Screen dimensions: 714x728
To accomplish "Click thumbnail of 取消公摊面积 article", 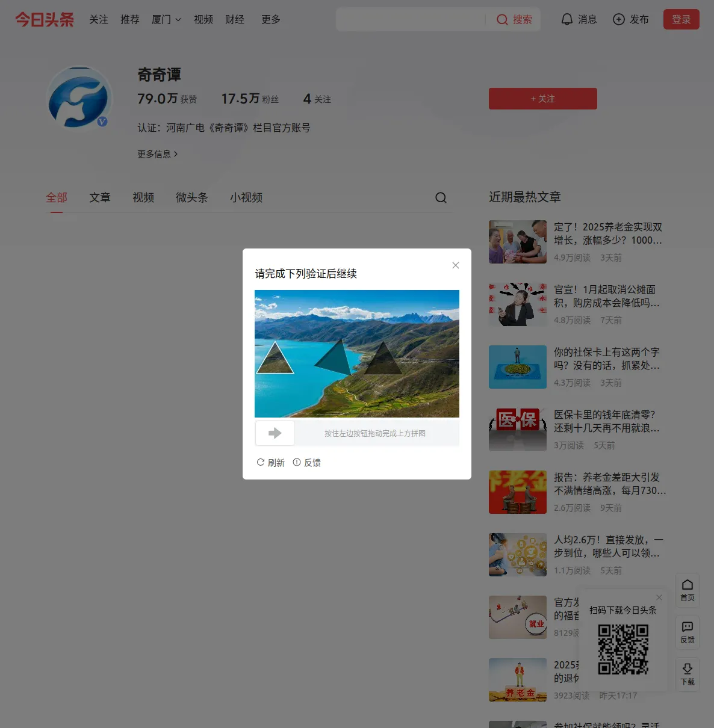I will pyautogui.click(x=518, y=304).
